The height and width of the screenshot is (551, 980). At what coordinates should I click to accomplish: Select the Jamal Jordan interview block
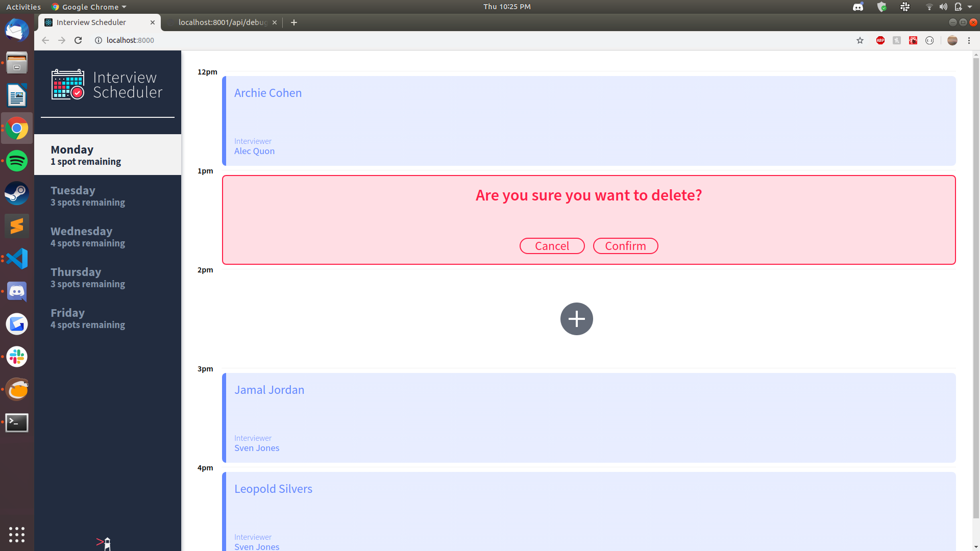589,417
